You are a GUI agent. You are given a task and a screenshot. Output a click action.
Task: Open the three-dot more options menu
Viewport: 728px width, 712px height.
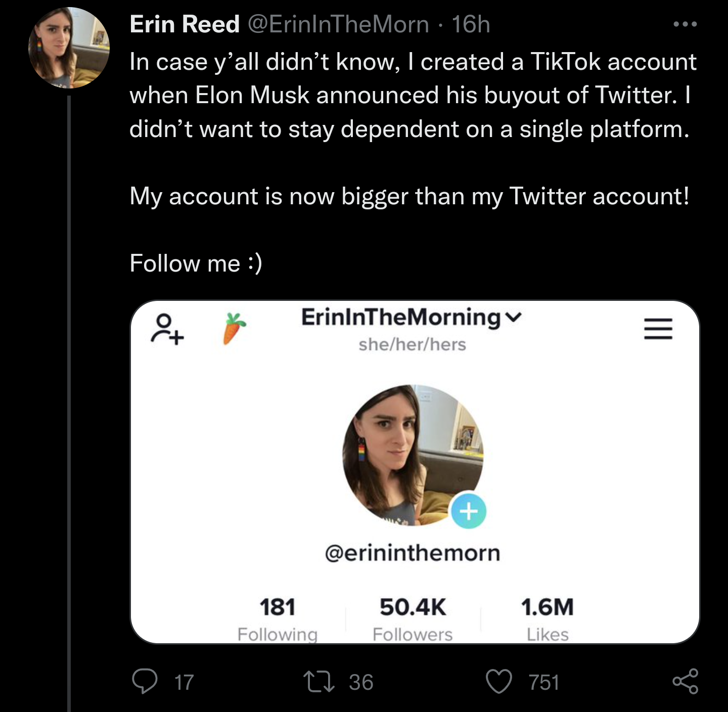[685, 24]
